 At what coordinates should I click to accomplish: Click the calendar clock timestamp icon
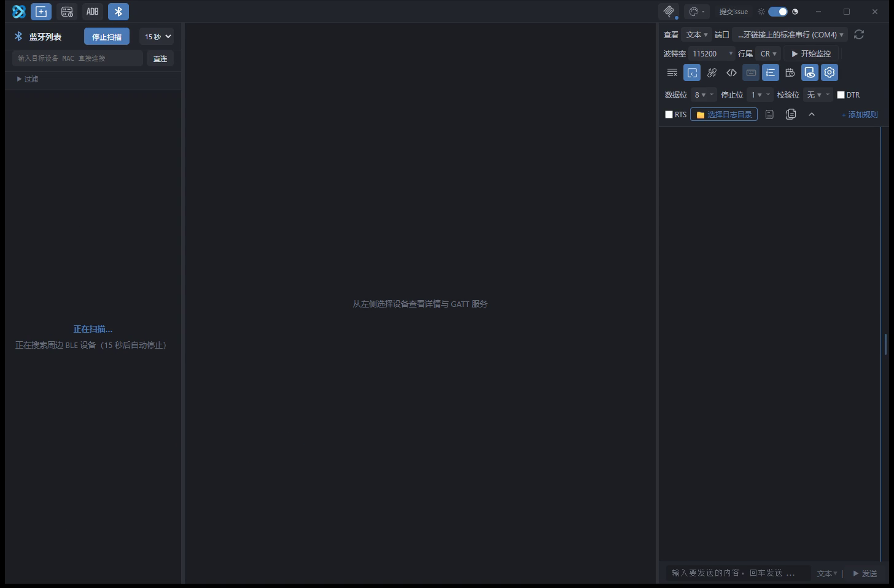pos(790,72)
